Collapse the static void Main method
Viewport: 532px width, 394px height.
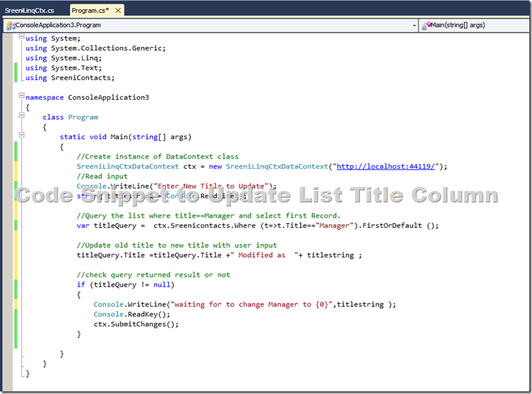click(x=21, y=137)
